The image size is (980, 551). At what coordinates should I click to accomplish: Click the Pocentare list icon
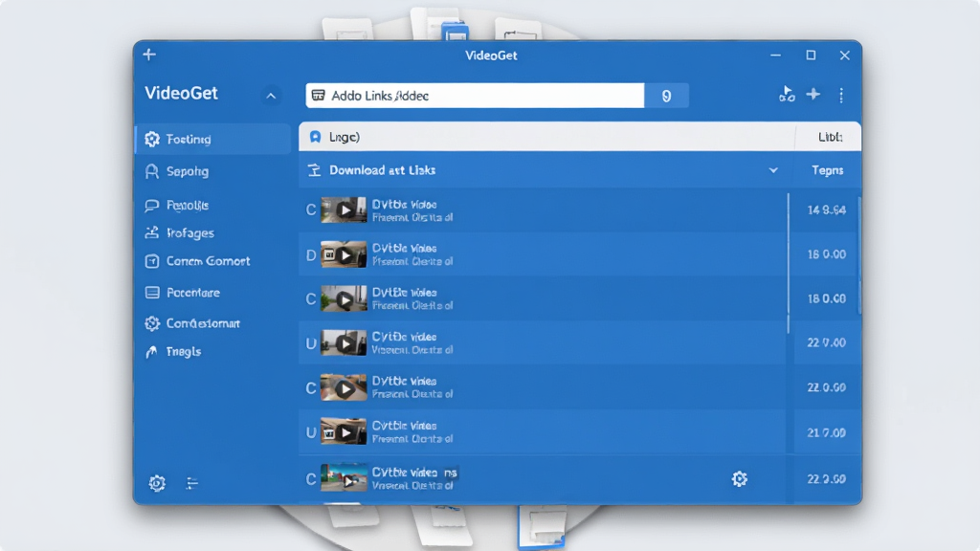[152, 293]
